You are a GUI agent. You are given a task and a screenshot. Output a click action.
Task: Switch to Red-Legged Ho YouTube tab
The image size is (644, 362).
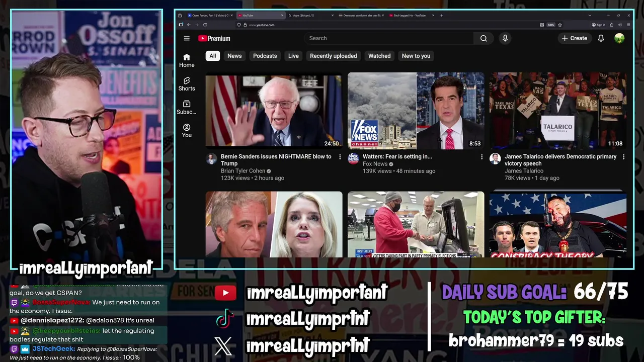pyautogui.click(x=411, y=16)
